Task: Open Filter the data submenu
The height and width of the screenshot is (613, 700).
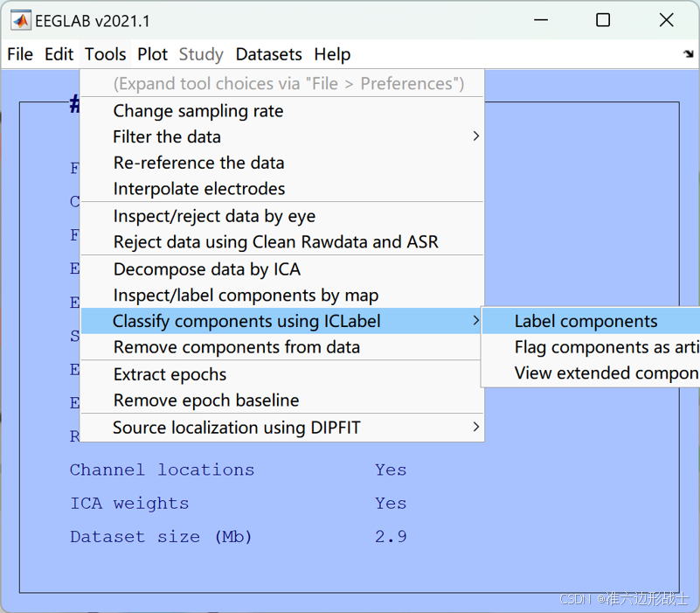Action: click(x=282, y=136)
